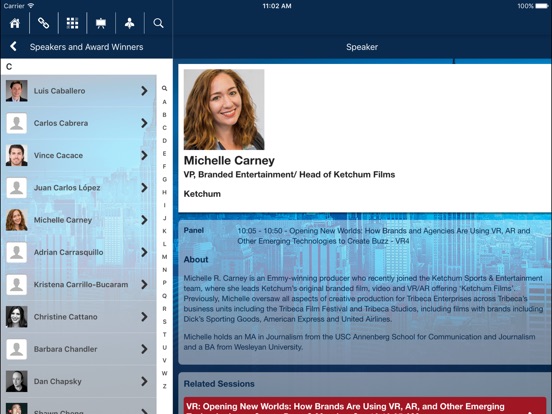Image resolution: width=552 pixels, height=414 pixels.
Task: Tap Juan Carlos López's placeholder avatar
Action: click(17, 188)
